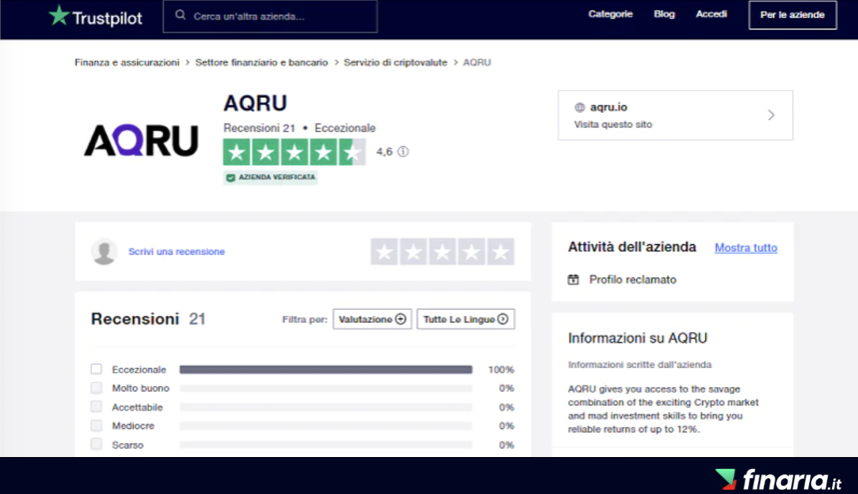Check the Accettabile filter checkbox

(96, 406)
